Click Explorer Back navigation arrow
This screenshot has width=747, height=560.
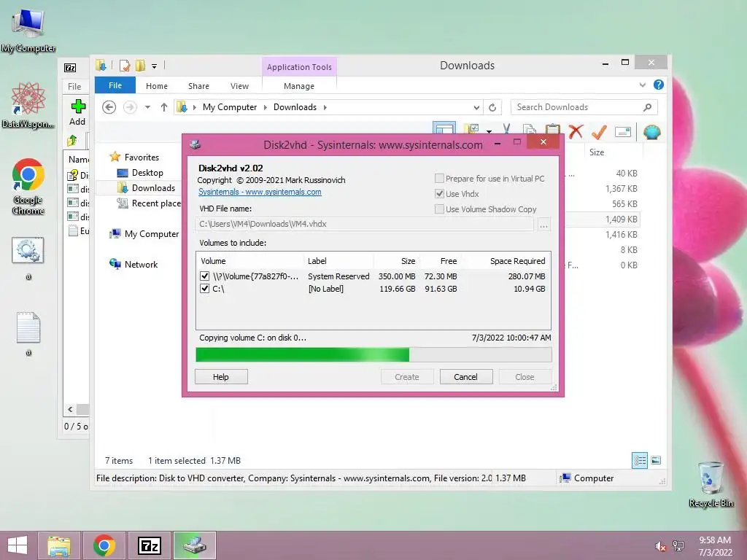[x=109, y=107]
